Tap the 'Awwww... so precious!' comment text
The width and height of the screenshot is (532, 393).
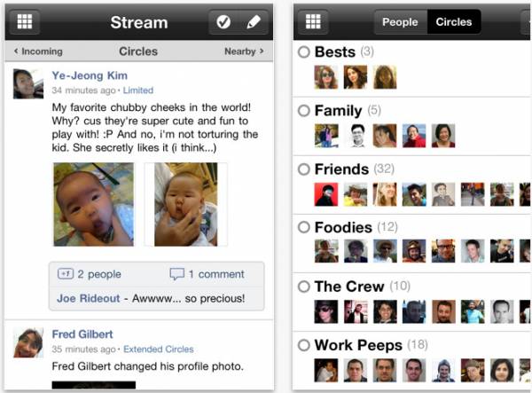click(188, 298)
